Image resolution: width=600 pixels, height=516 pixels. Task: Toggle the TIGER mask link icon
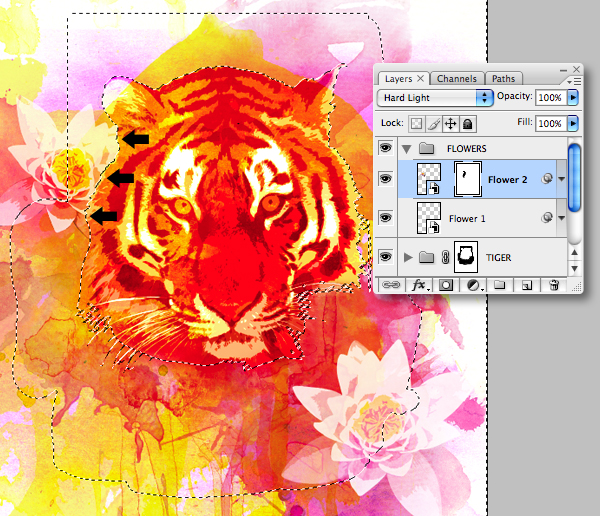[x=445, y=257]
